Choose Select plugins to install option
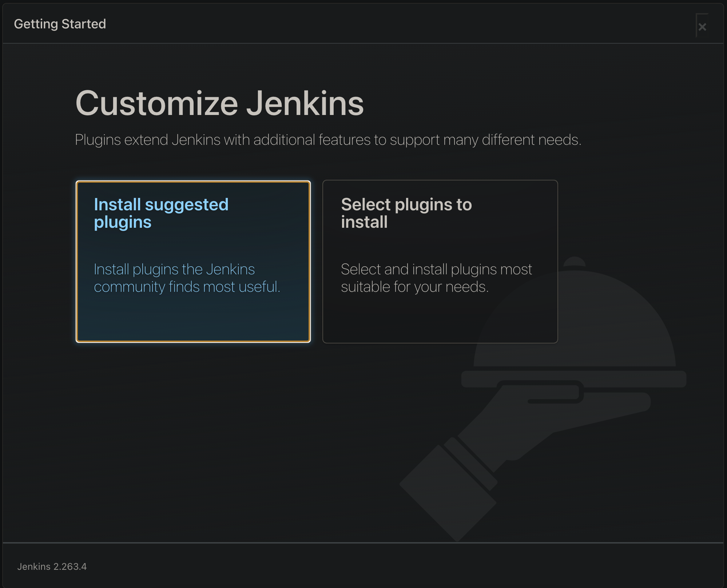Viewport: 727px width, 588px height. coord(440,262)
